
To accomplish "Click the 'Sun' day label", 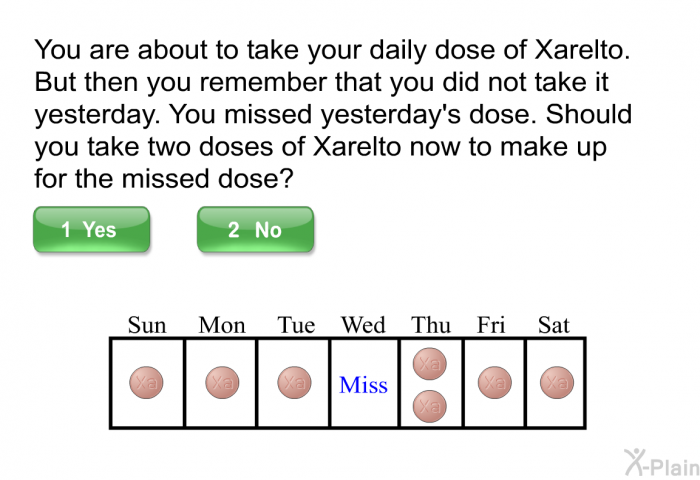I will pyautogui.click(x=147, y=325).
